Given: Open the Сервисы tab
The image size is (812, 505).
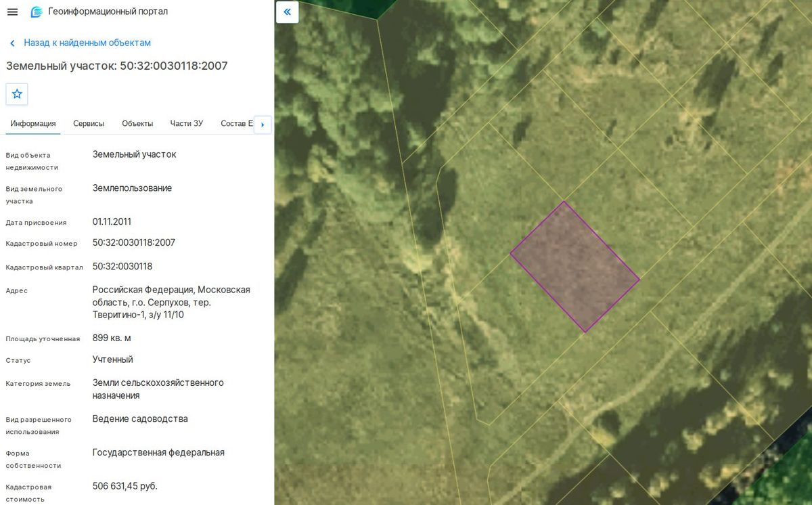Looking at the screenshot, I should click(x=89, y=124).
